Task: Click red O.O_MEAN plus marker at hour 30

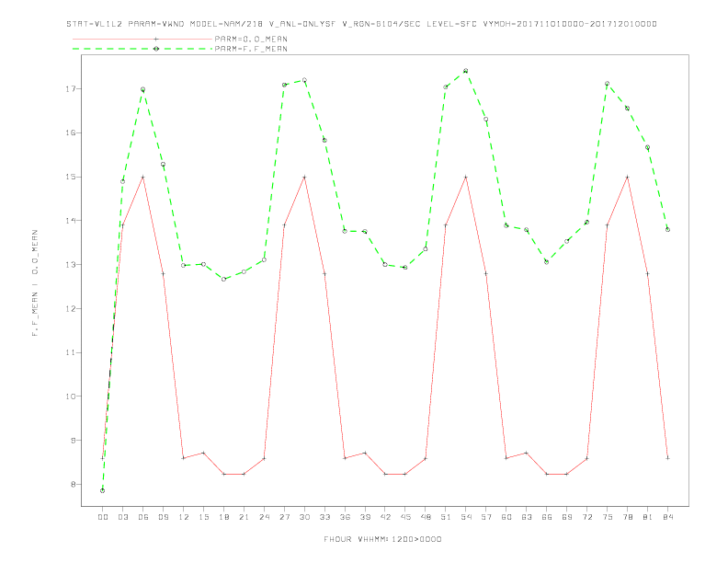Action: pyautogui.click(x=304, y=177)
